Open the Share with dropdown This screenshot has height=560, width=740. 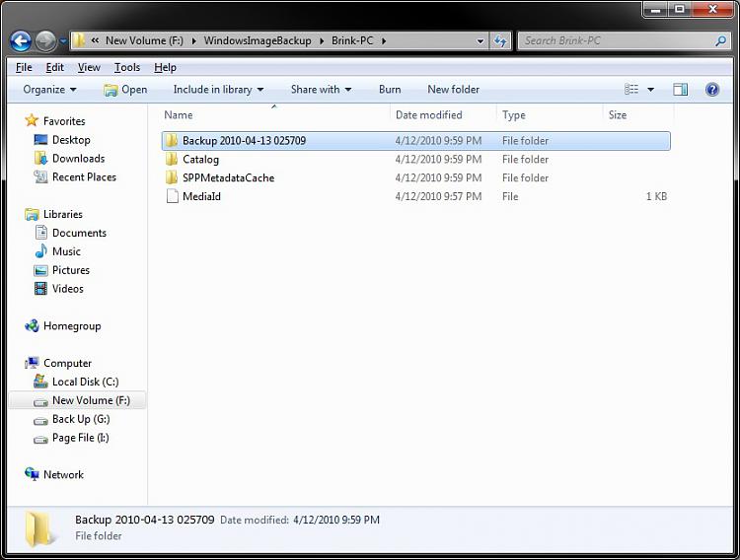point(321,89)
